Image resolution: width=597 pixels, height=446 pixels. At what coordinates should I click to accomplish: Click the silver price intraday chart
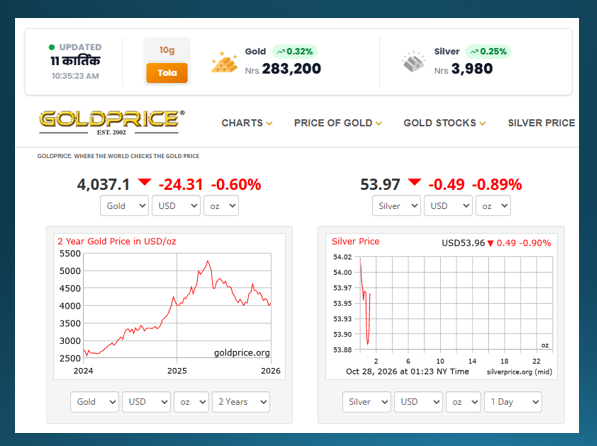441,306
